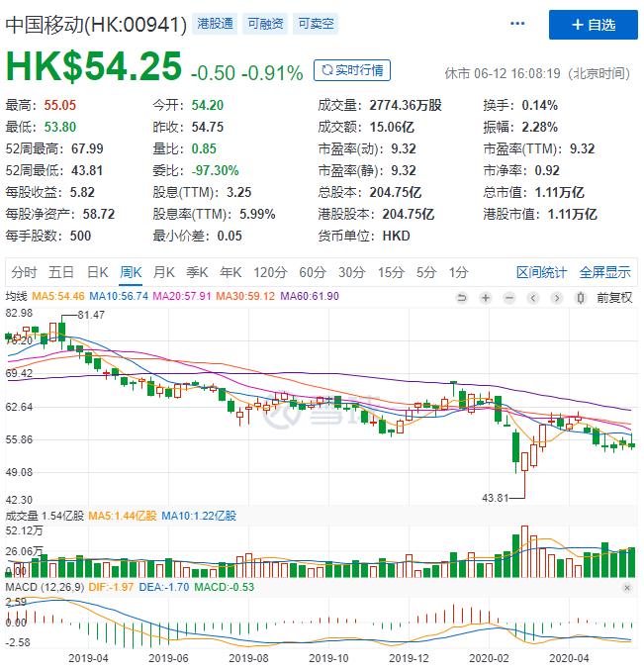
Task: Toggle the candlestick chart style icon
Action: (x=580, y=298)
